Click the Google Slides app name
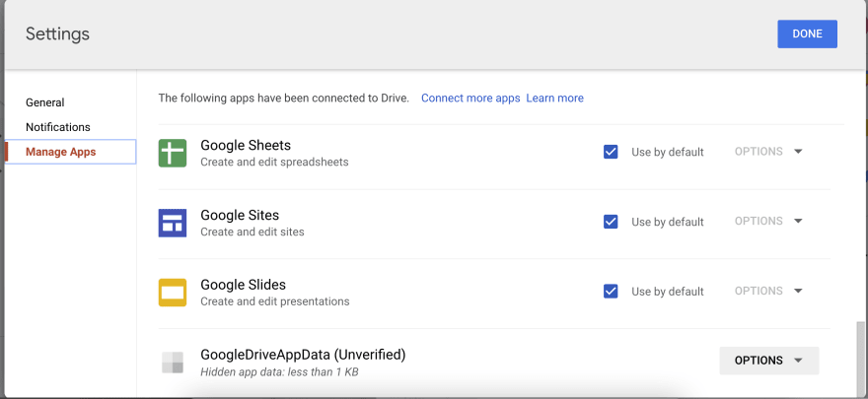Viewport: 868px width, 399px height. pos(243,285)
